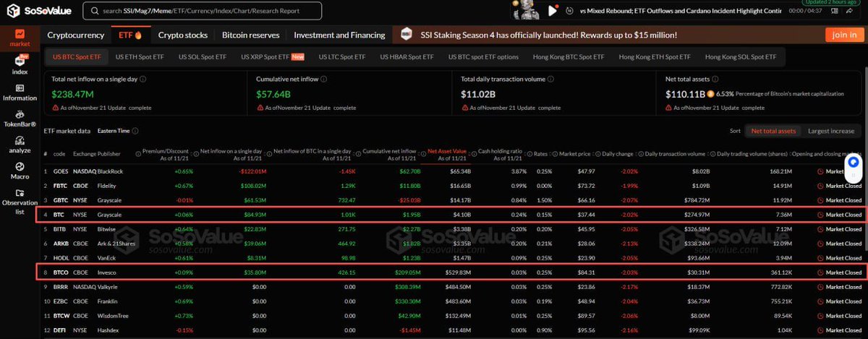
Task: Open the analyze sidebar section
Action: [20, 145]
